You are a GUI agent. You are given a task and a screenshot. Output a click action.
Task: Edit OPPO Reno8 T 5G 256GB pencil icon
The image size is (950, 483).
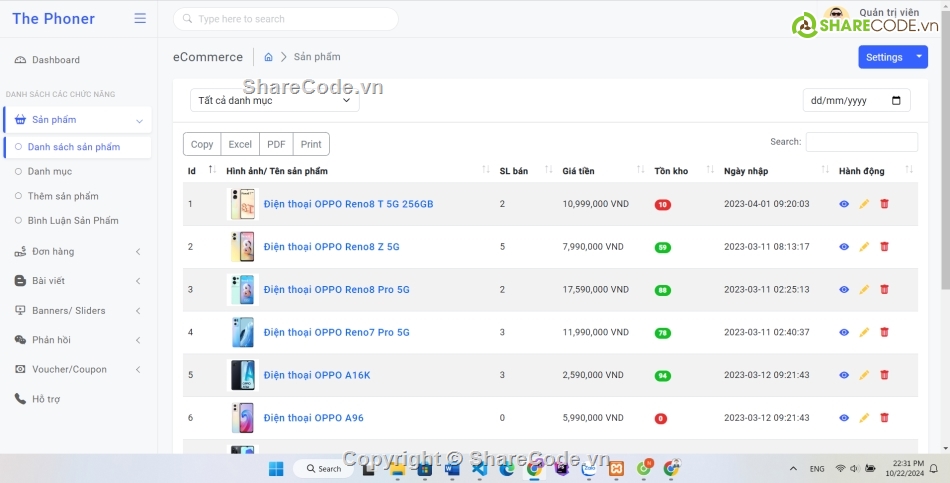pos(864,204)
